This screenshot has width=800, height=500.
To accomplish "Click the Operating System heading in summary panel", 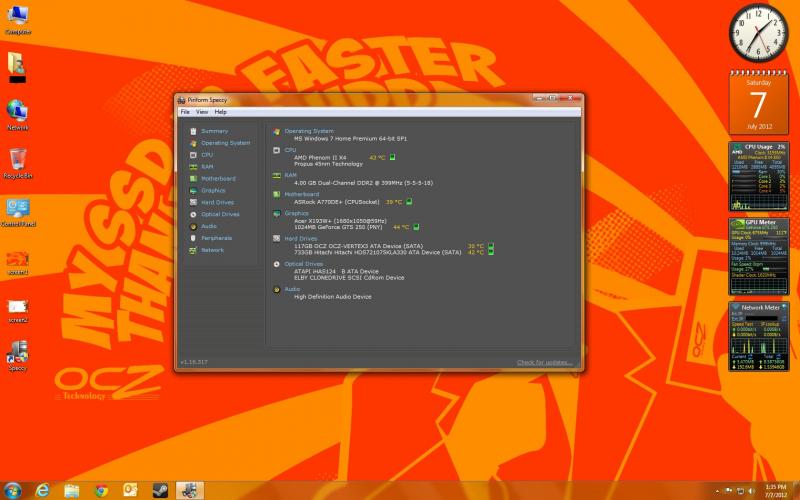I will click(x=309, y=131).
